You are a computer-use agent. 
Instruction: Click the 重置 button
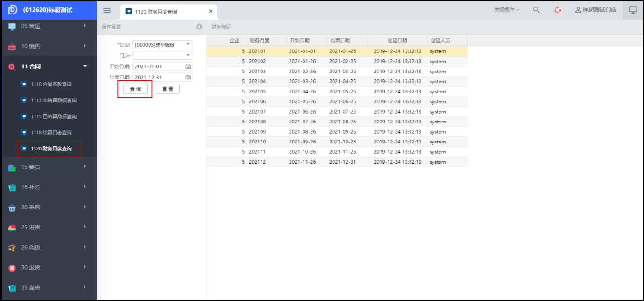pos(167,89)
